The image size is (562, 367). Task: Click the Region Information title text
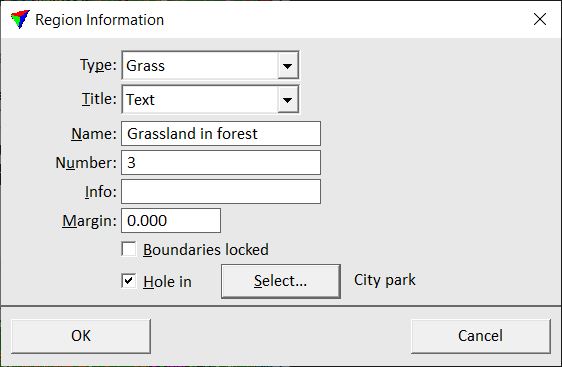(100, 20)
